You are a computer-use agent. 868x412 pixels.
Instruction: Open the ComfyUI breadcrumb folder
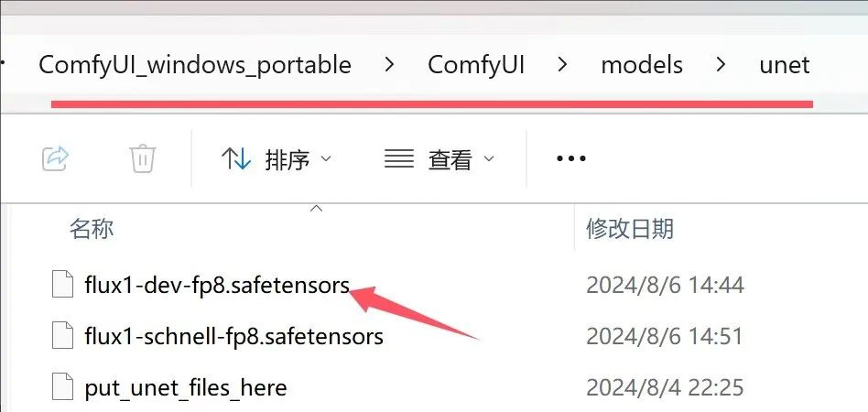pos(476,65)
